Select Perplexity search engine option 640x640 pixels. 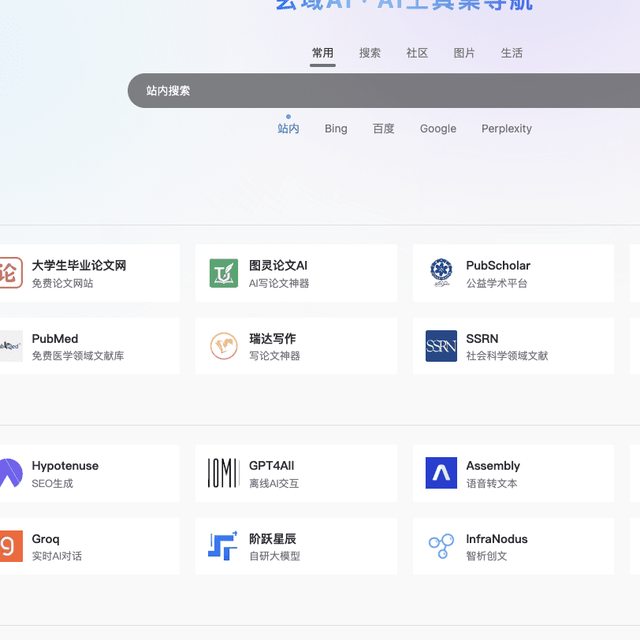tap(507, 129)
